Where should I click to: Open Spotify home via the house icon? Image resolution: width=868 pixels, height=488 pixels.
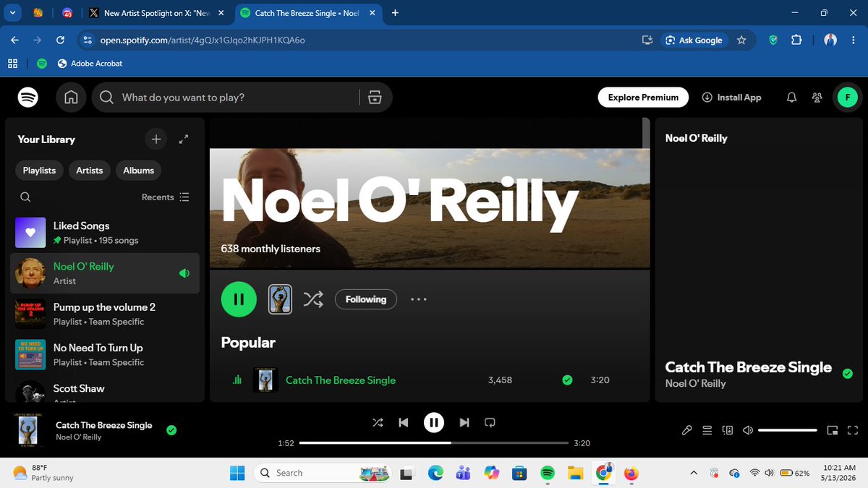click(x=71, y=98)
